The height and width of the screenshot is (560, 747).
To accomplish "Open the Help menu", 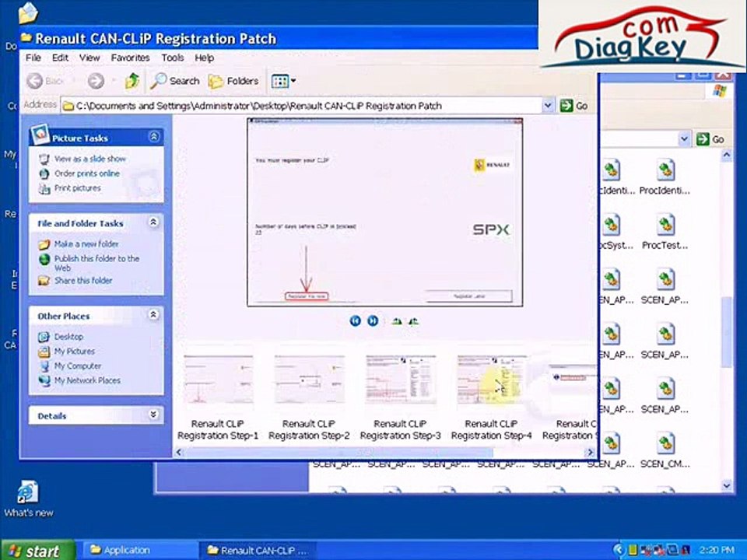I will click(205, 58).
